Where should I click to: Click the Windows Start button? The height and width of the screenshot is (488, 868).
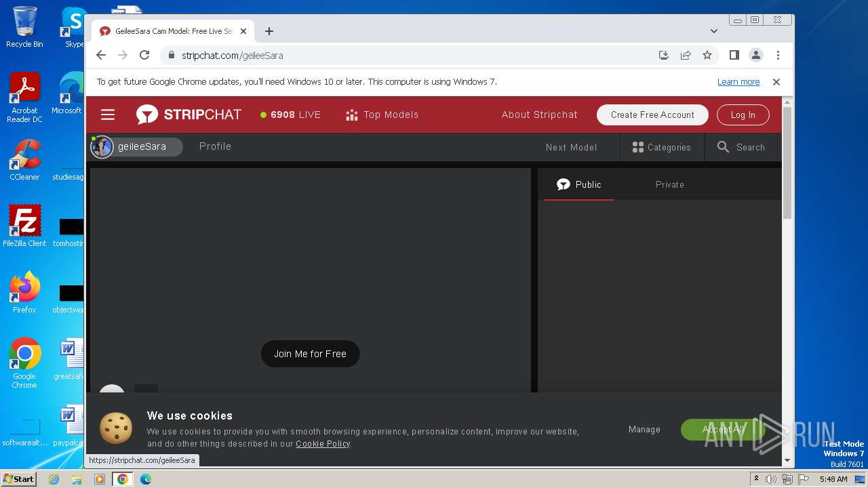pyautogui.click(x=18, y=479)
